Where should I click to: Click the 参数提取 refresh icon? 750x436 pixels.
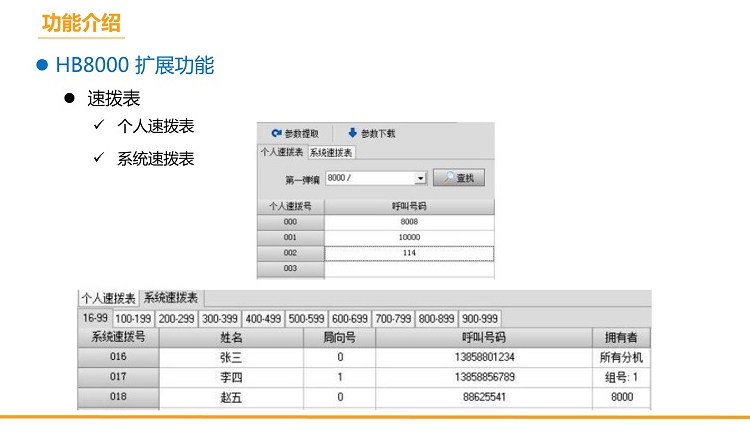[276, 133]
